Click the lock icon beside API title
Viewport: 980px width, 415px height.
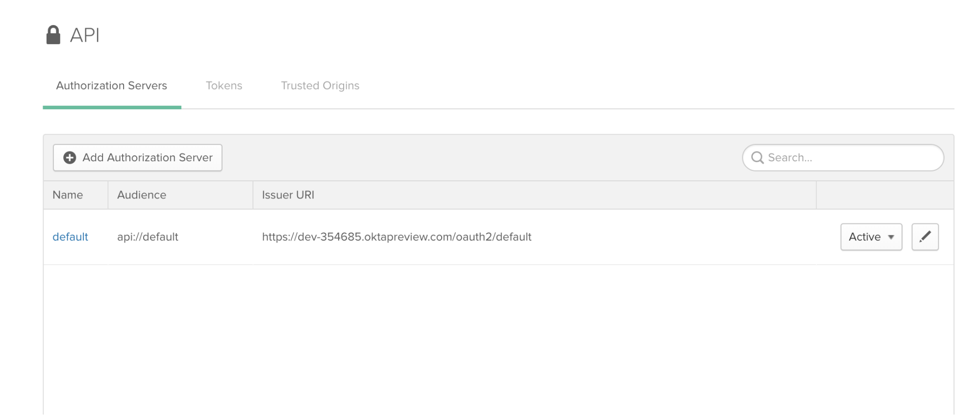[53, 35]
